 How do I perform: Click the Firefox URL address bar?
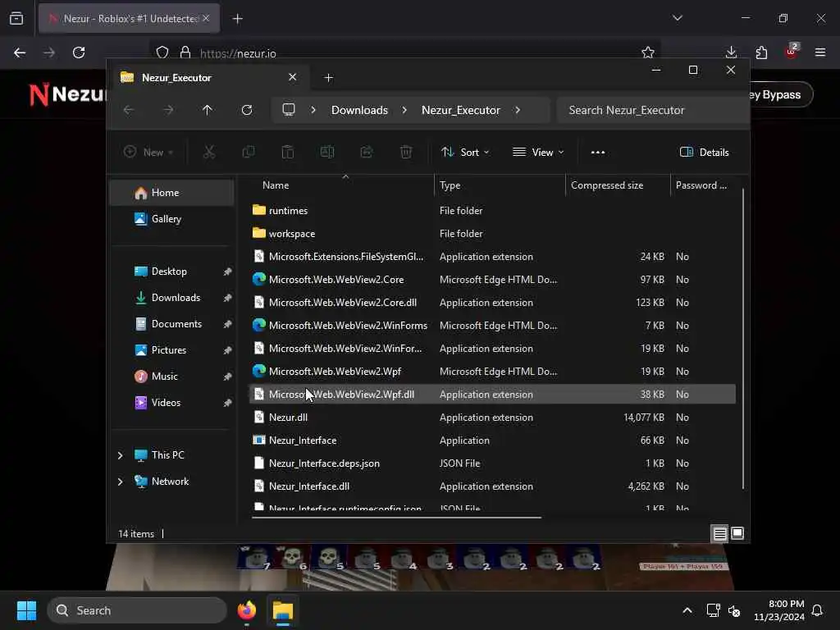tap(404, 53)
